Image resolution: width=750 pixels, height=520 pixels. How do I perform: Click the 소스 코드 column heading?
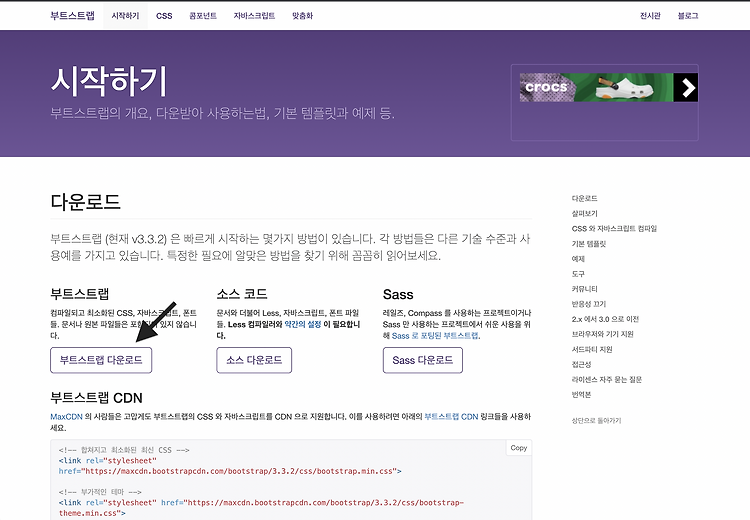click(x=242, y=294)
